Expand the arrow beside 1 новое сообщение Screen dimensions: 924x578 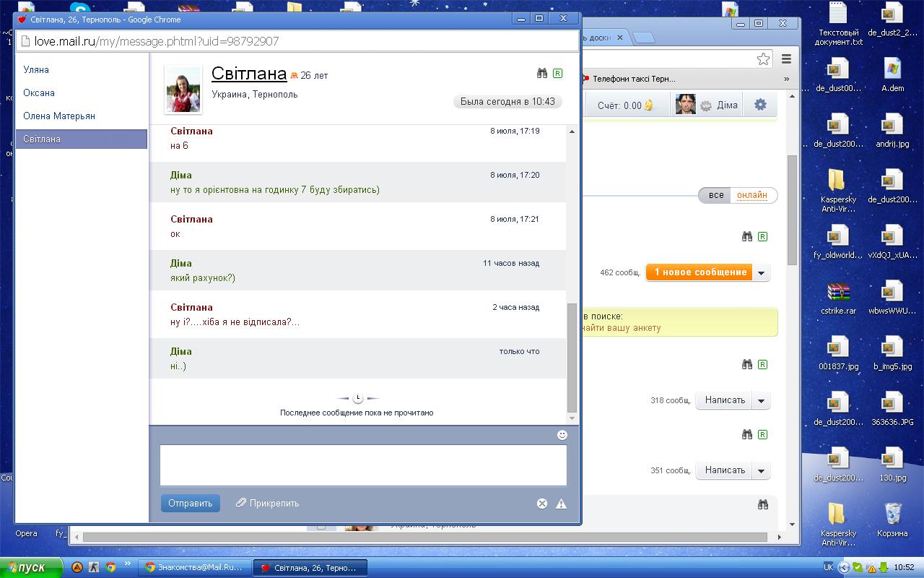761,272
